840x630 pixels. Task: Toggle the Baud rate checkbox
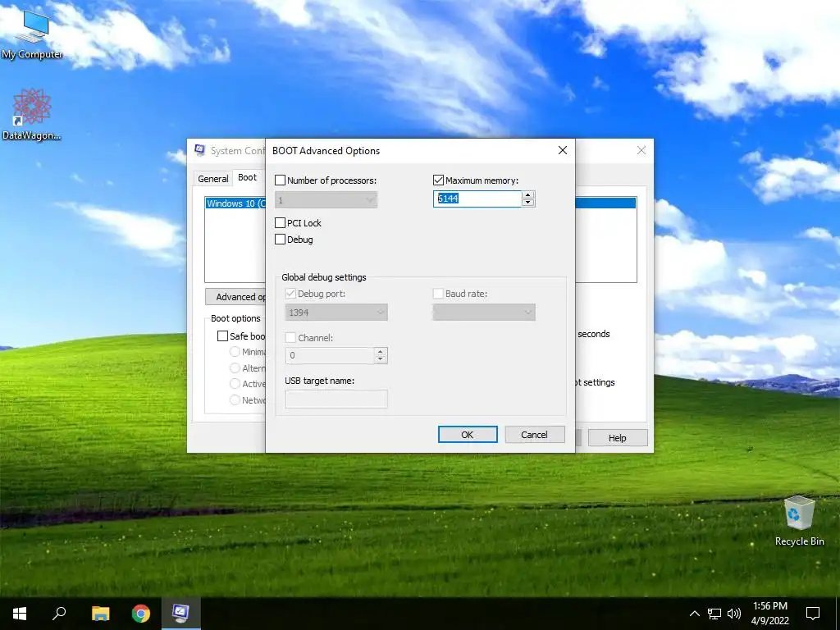[x=438, y=294]
